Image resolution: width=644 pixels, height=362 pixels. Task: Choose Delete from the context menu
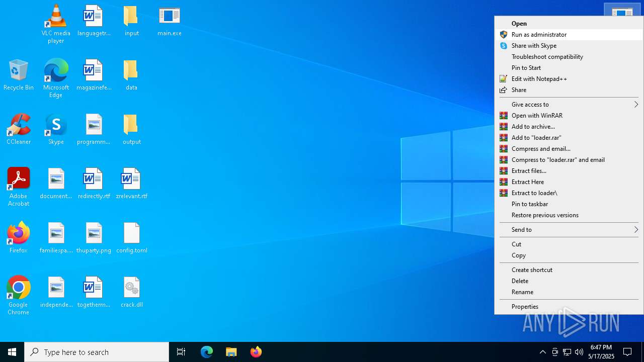pos(569,281)
